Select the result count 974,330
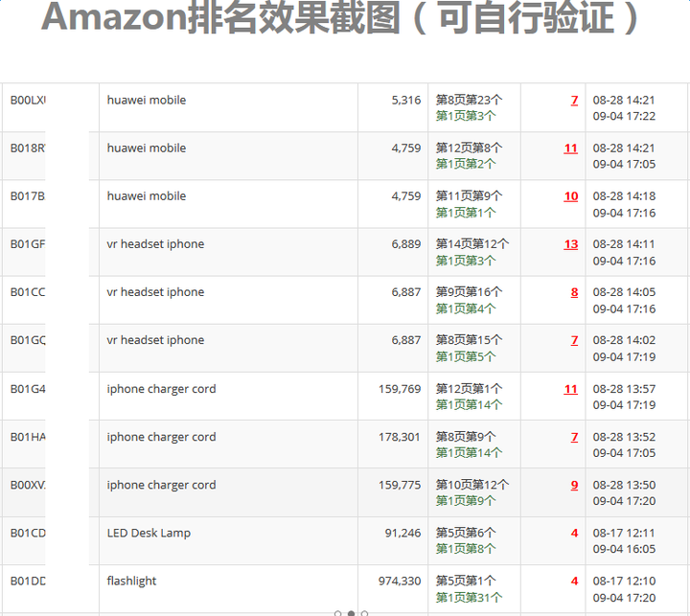The image size is (690, 616). coord(400,581)
